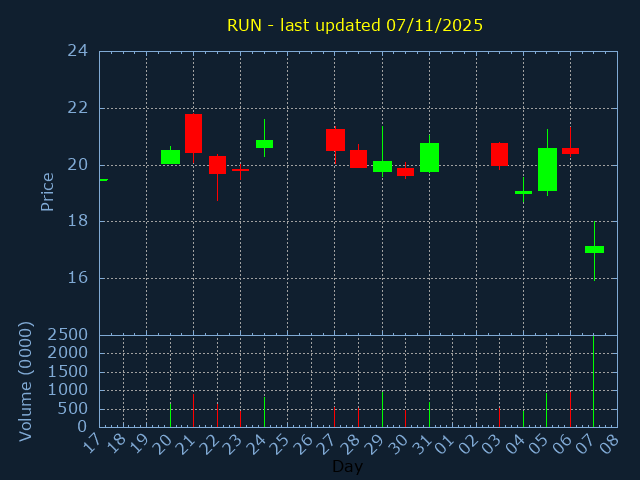The width and height of the screenshot is (640, 480).
Task: Select the green candlestick near price 17 on day 07
Action: [594, 249]
